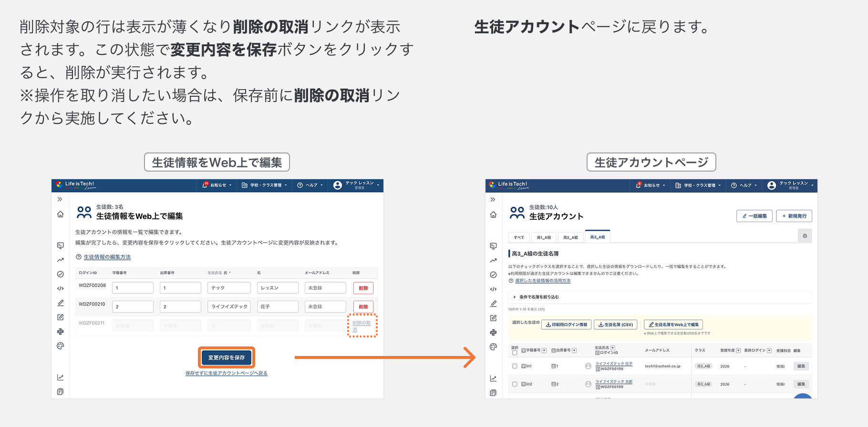Click the pencil icon in the 生徒アカウント page sidebar

[x=493, y=304]
